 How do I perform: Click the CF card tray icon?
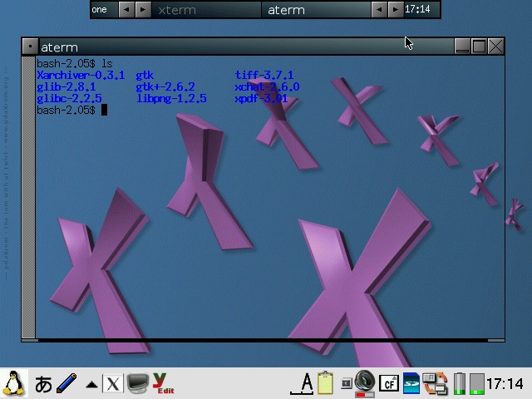[x=388, y=383]
